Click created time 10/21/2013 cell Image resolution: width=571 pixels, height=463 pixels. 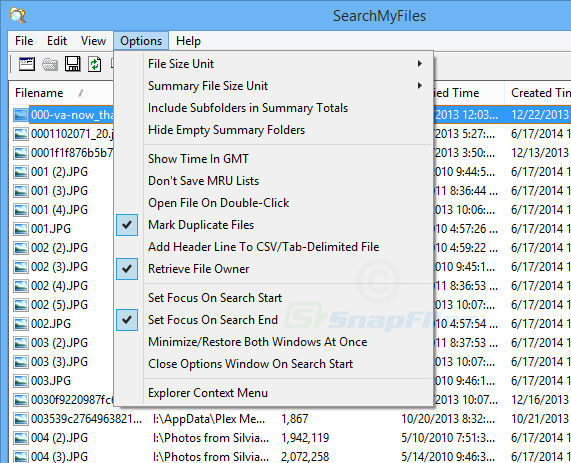click(540, 419)
